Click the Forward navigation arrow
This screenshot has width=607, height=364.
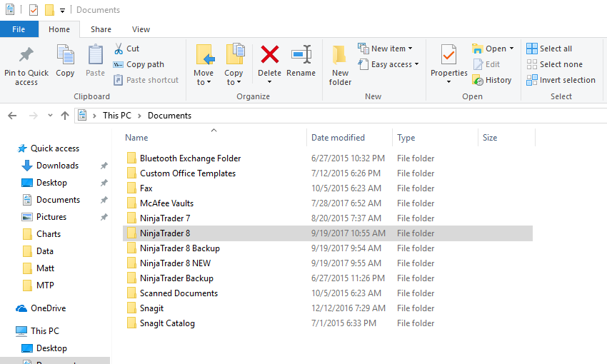pos(34,116)
